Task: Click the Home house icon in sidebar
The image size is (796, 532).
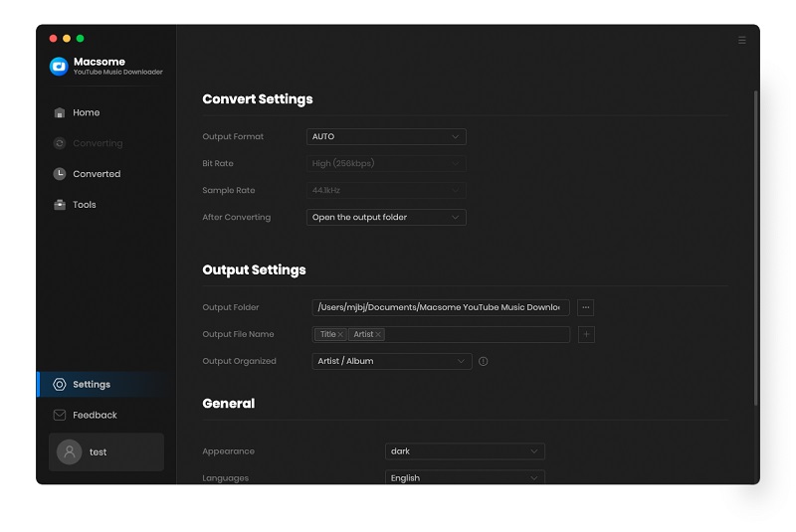Action: 60,112
